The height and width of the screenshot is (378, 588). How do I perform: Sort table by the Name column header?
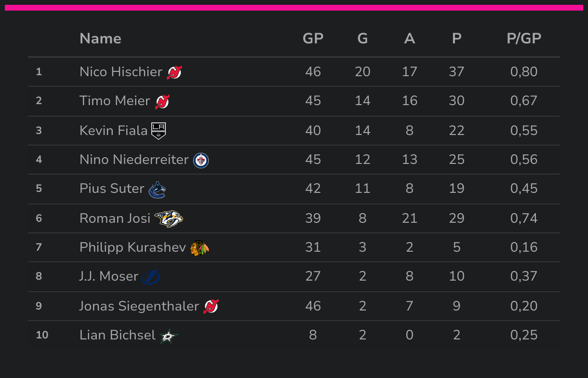(100, 39)
